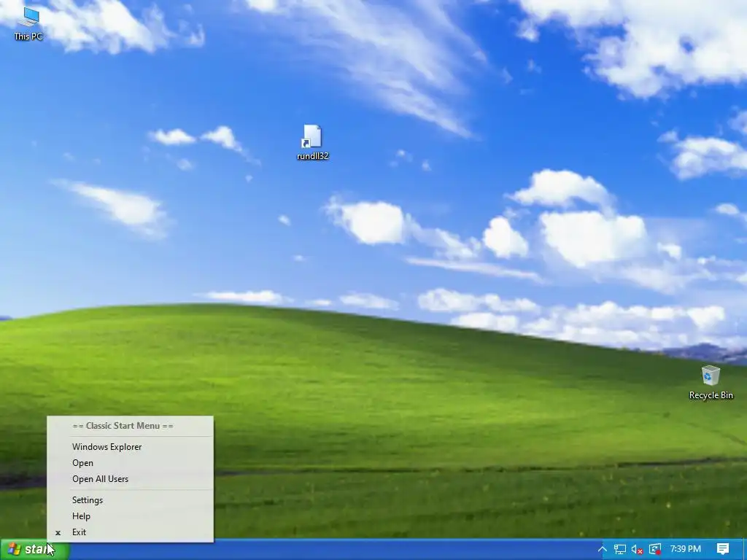This screenshot has width=747, height=560.
Task: Open the clock showing 7:39 PM
Action: pyautogui.click(x=686, y=549)
